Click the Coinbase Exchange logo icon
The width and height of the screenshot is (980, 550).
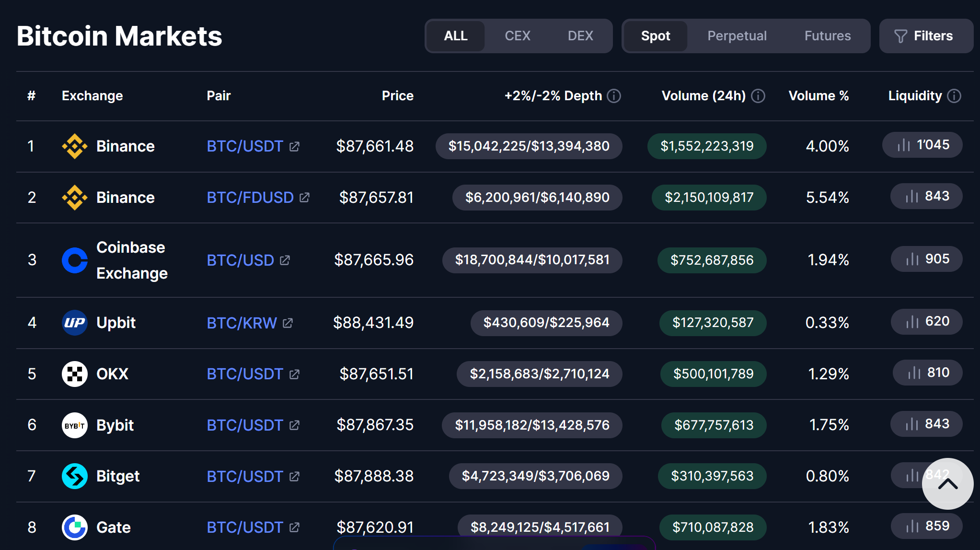point(74,260)
